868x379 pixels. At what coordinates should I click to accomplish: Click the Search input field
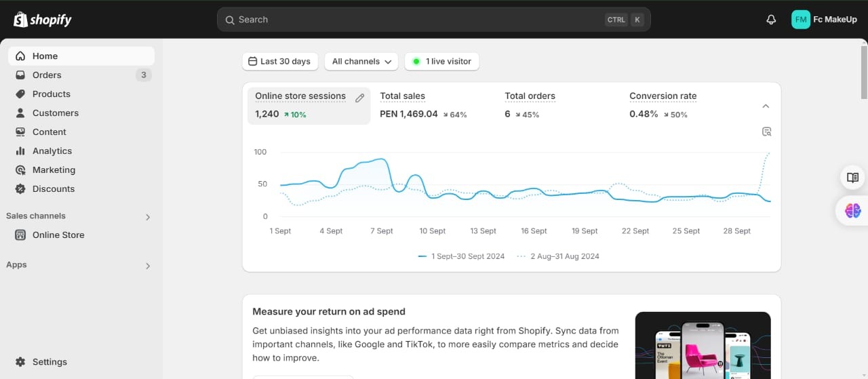coord(420,20)
